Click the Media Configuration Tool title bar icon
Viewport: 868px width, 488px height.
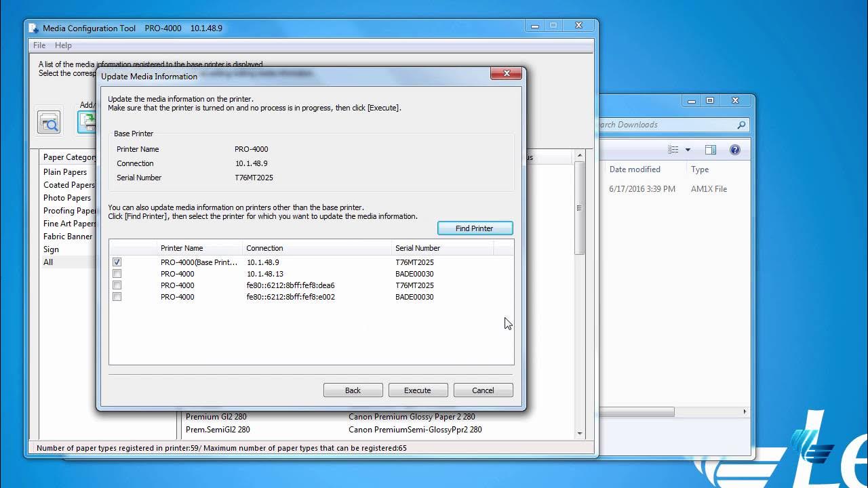34,28
